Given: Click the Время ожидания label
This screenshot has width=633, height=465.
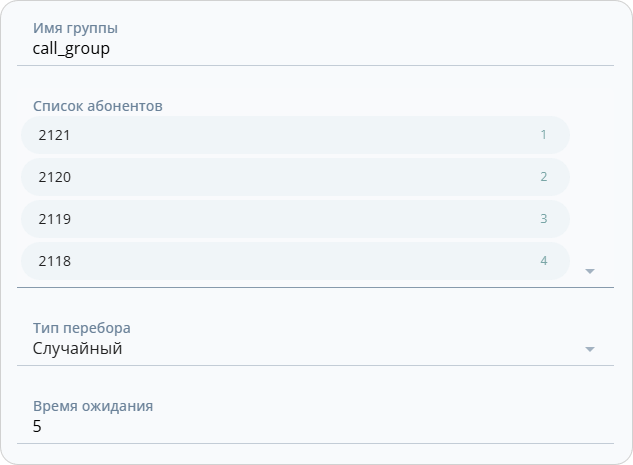Looking at the screenshot, I should coord(93,406).
